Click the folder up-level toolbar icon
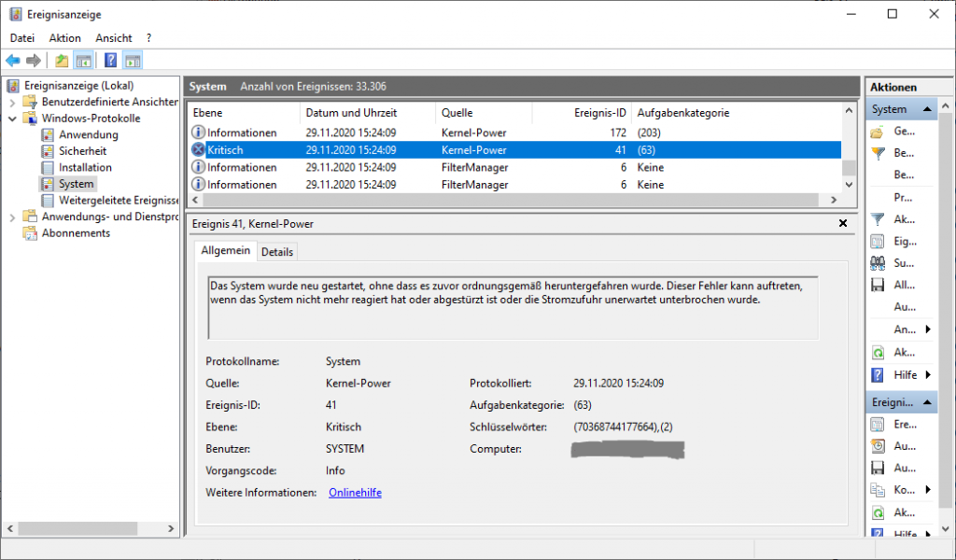The image size is (956, 560). pos(62,61)
